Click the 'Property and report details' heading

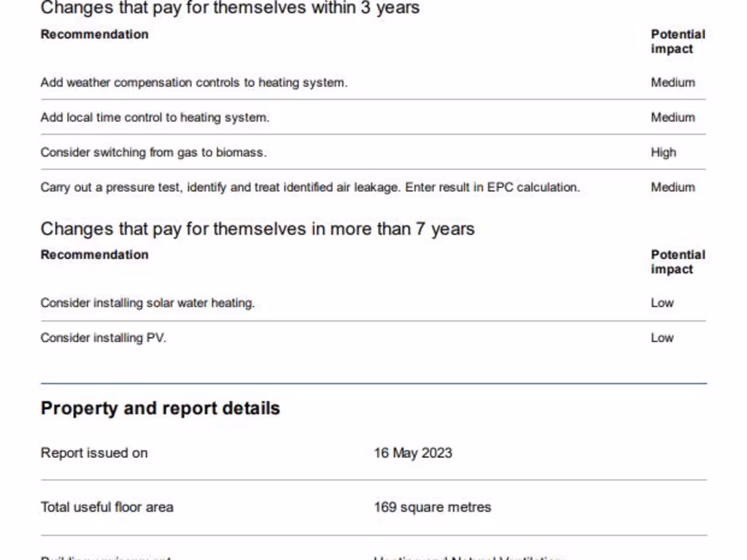(x=160, y=408)
